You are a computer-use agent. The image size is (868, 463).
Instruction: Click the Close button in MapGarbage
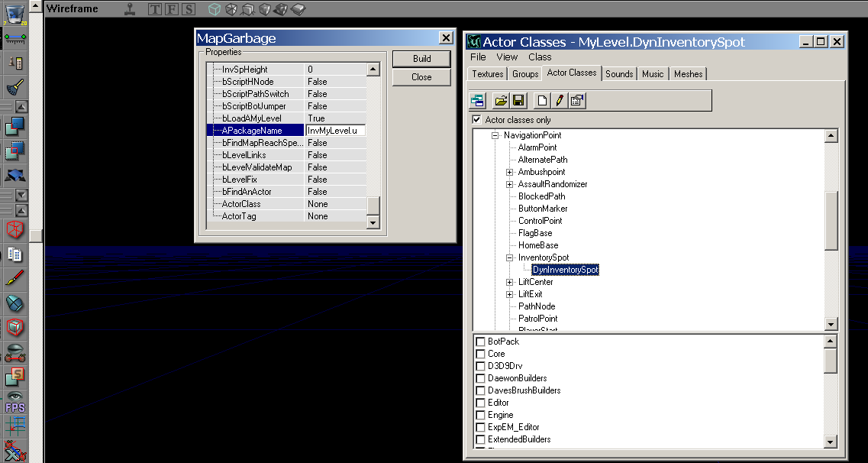pos(421,77)
